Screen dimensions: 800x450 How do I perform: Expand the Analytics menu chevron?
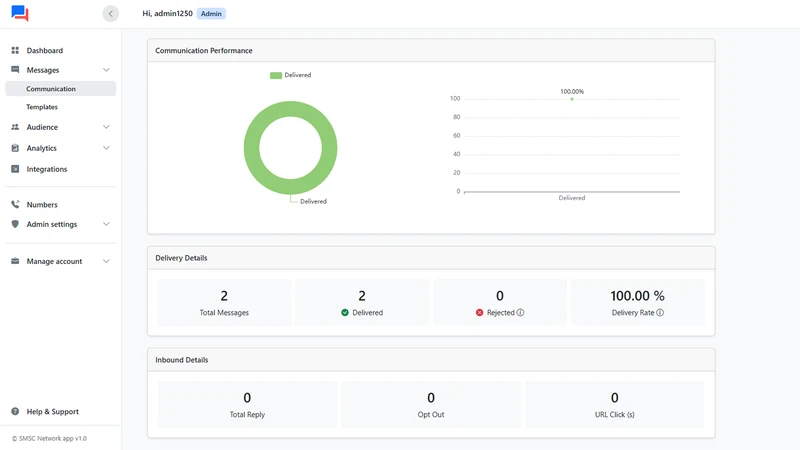coord(106,148)
